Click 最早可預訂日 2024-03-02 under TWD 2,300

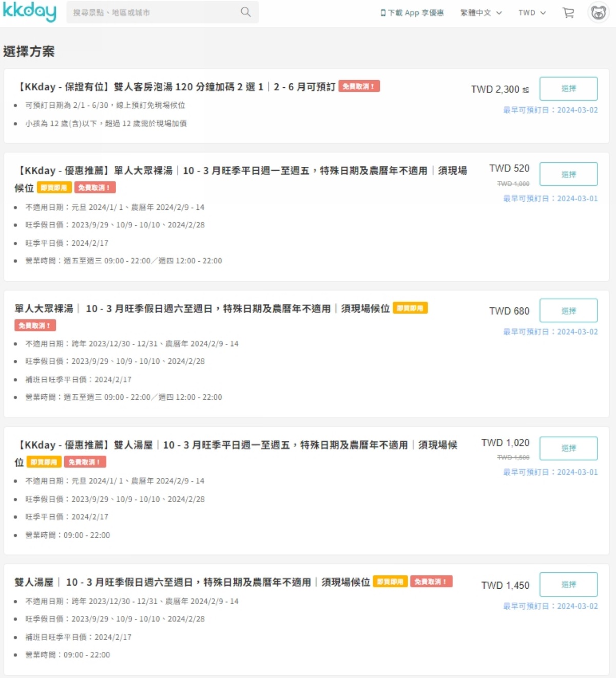550,110
